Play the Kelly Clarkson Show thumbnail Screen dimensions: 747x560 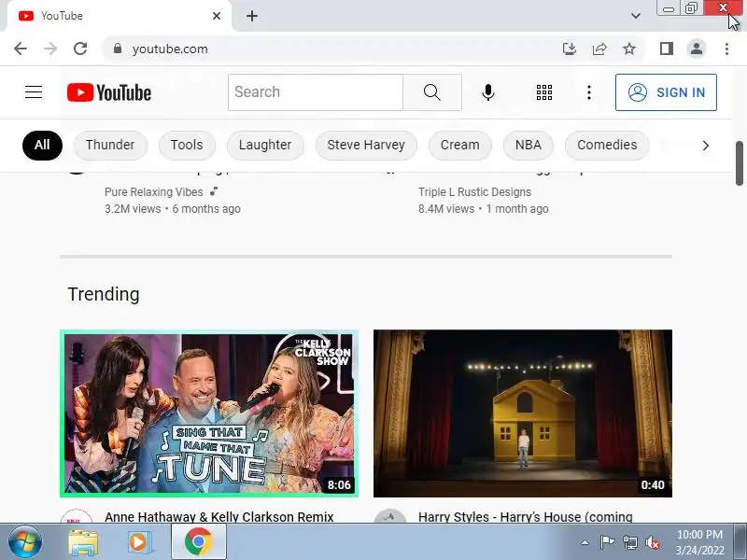coord(209,413)
